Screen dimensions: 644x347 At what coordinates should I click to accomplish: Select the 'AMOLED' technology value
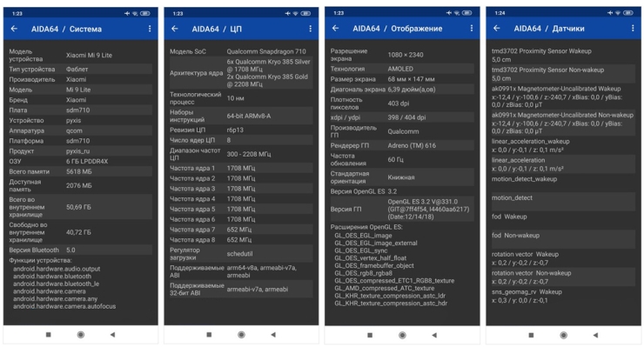pyautogui.click(x=400, y=69)
